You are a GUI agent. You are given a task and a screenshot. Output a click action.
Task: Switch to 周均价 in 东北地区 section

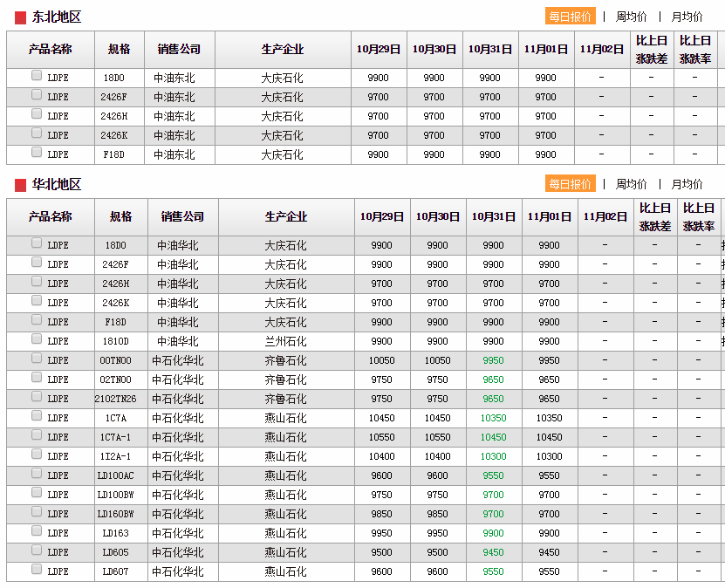pos(631,17)
